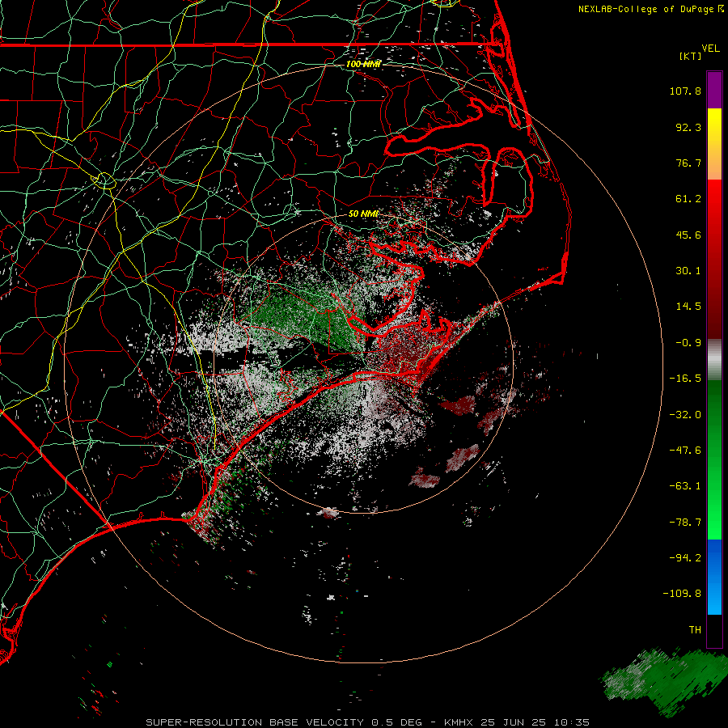The height and width of the screenshot is (728, 728).
Task: Click the -63.1 legend value
Action: tap(685, 486)
